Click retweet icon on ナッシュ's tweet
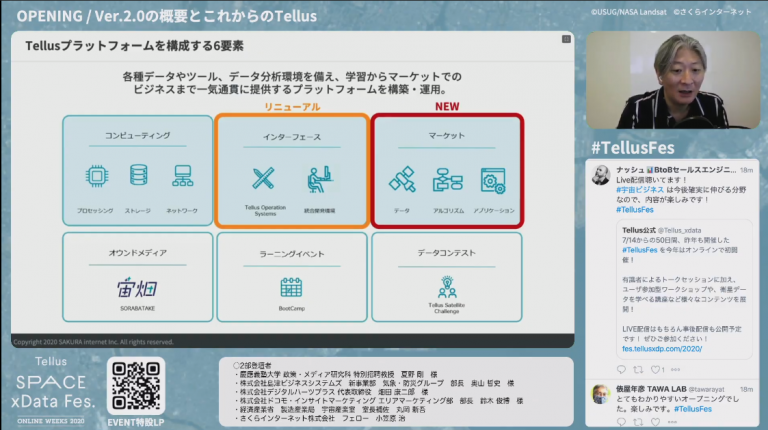The width and height of the screenshot is (768, 430). pyautogui.click(x=638, y=369)
